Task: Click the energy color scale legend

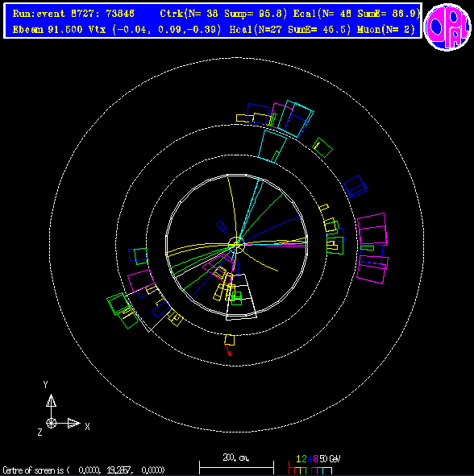Action: [314, 465]
